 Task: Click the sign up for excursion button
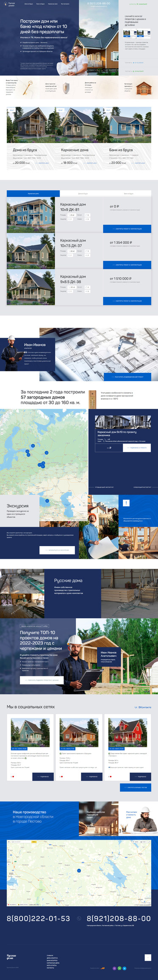click(57, 550)
